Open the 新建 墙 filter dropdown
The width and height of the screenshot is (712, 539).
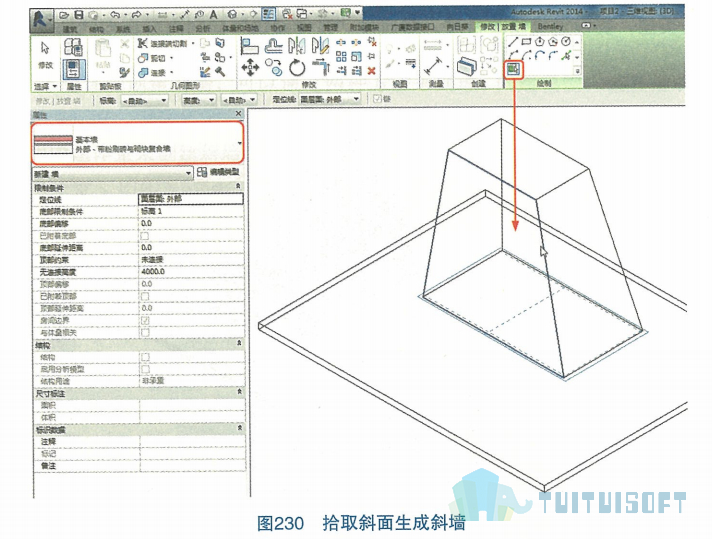point(113,173)
